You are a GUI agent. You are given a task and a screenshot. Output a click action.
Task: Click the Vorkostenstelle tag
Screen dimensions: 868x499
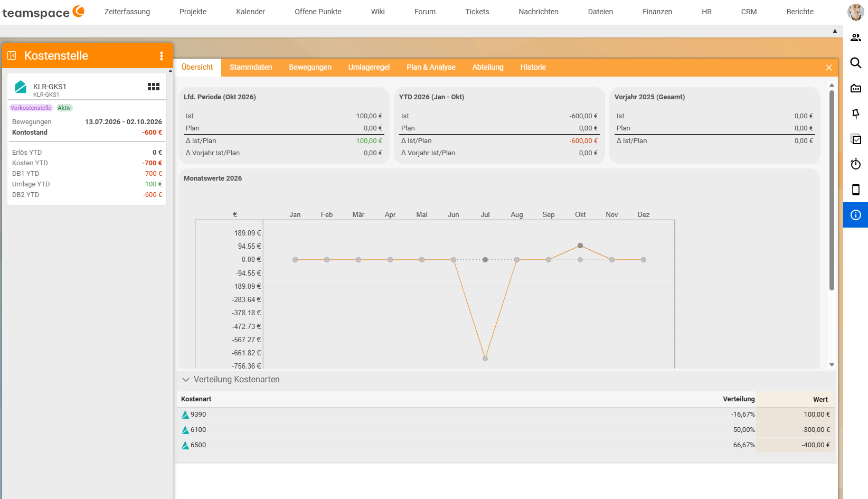tap(31, 108)
